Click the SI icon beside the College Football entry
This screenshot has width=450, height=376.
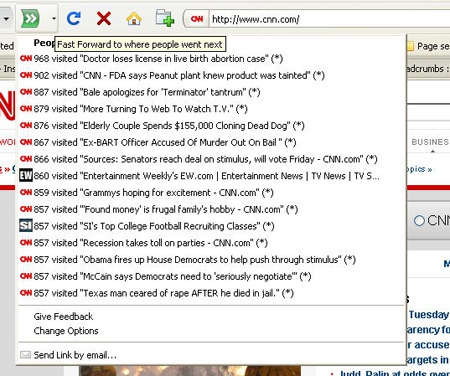tap(26, 226)
